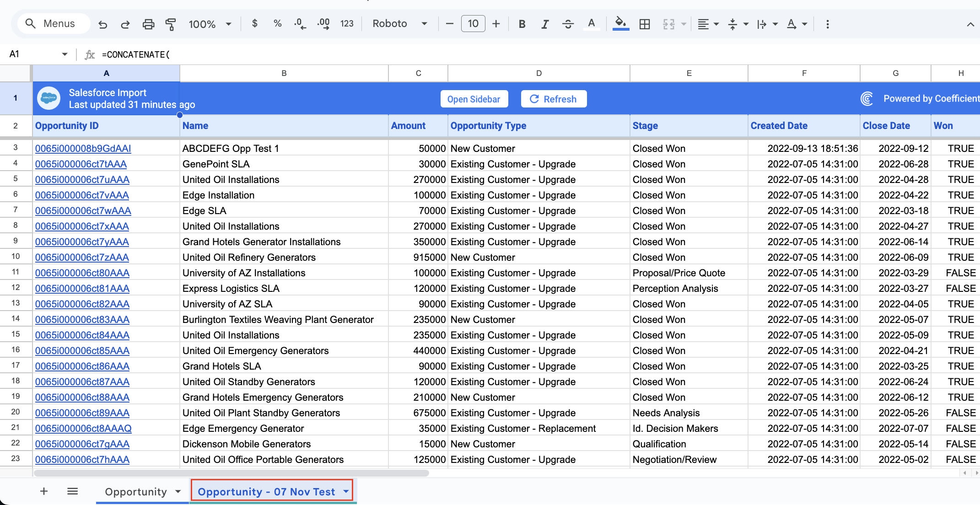Toggle bold formatting
This screenshot has height=505, width=980.
pyautogui.click(x=522, y=24)
